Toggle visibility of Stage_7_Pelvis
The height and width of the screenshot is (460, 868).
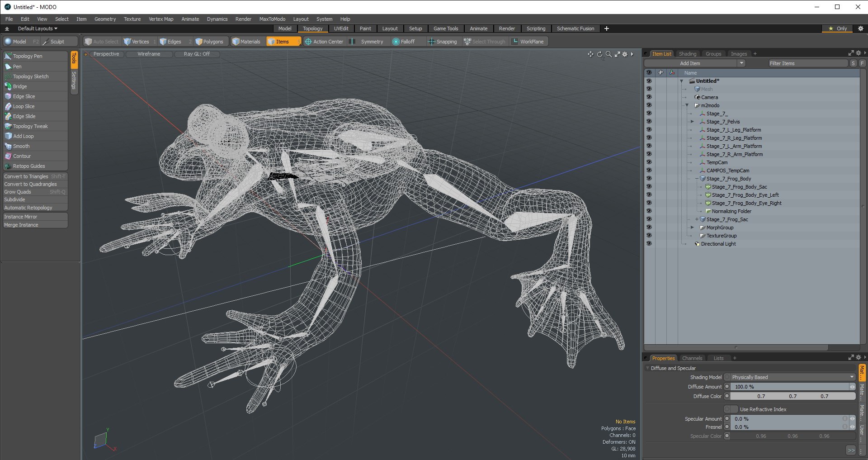click(649, 122)
